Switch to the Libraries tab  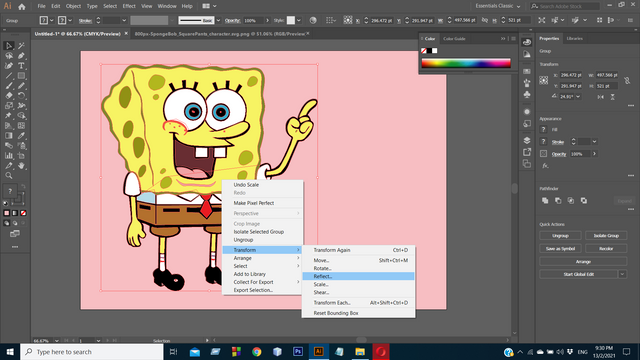(574, 38)
